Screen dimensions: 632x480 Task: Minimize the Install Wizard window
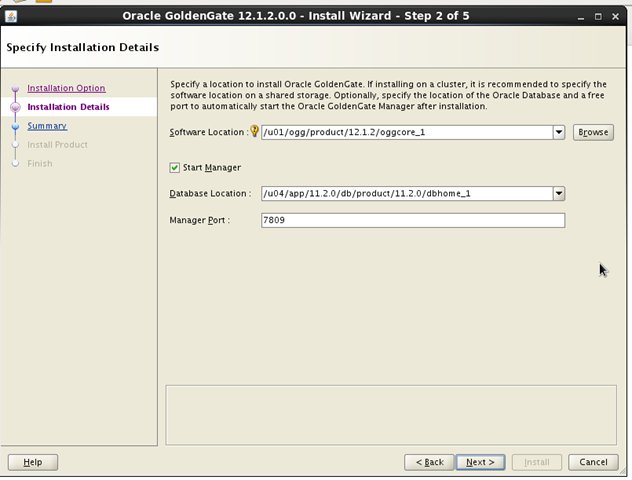pyautogui.click(x=581, y=17)
